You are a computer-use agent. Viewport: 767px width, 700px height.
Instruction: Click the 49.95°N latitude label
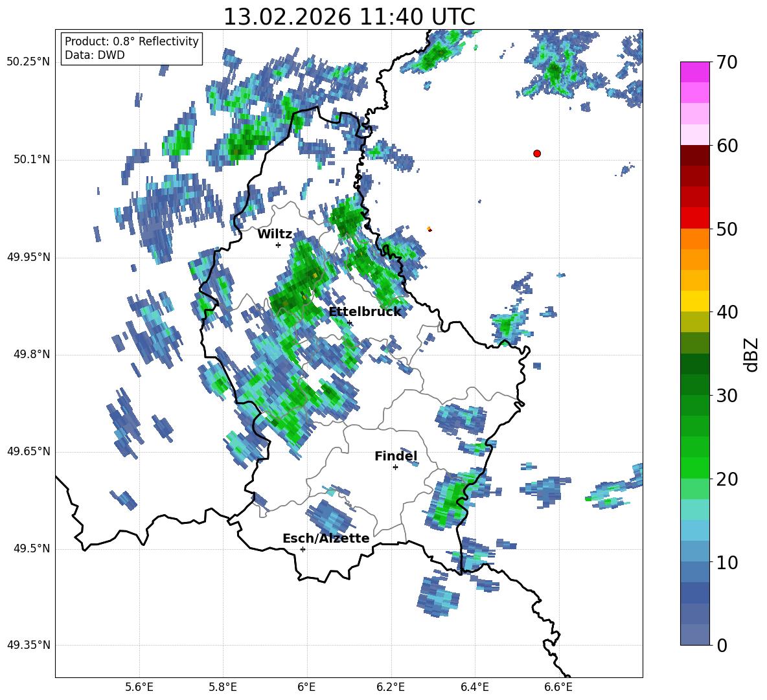click(x=29, y=257)
